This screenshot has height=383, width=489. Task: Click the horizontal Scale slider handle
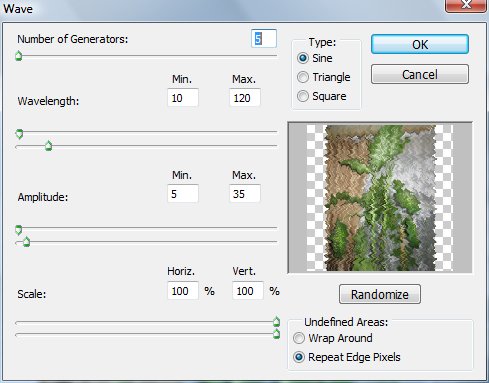pos(276,322)
